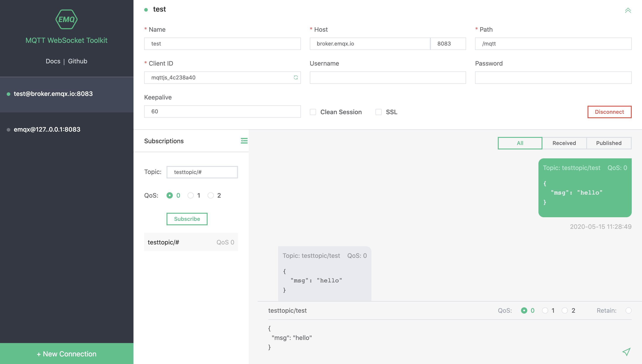The height and width of the screenshot is (364, 642).
Task: Show All messages tab
Action: pos(520,143)
